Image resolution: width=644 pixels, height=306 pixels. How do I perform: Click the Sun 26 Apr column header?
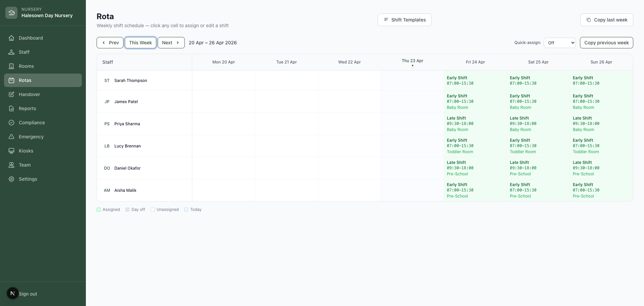point(601,62)
